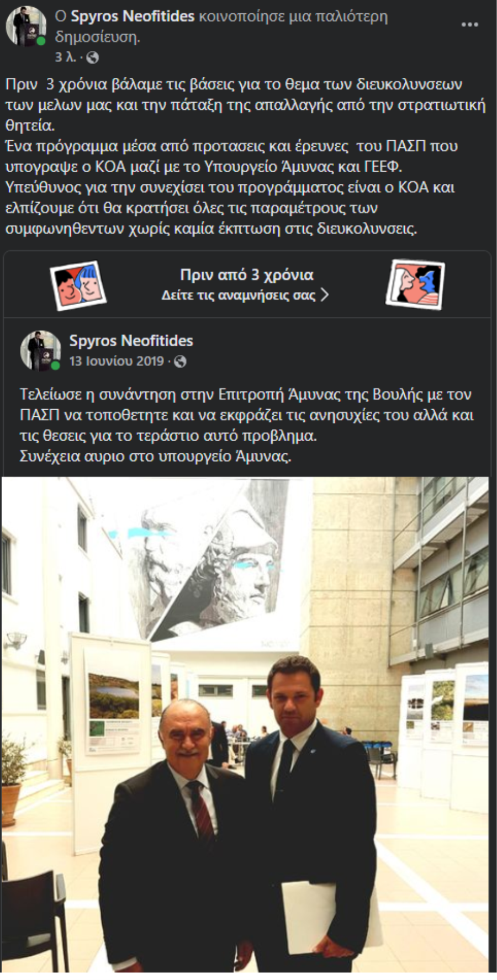Open the three-dots post options menu
The image size is (497, 980).
click(469, 25)
